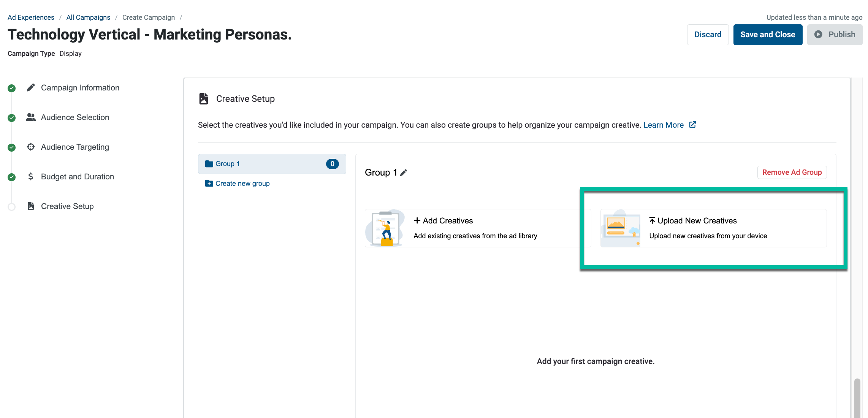Click the Campaign Information pencil icon
The width and height of the screenshot is (868, 418).
pos(31,88)
